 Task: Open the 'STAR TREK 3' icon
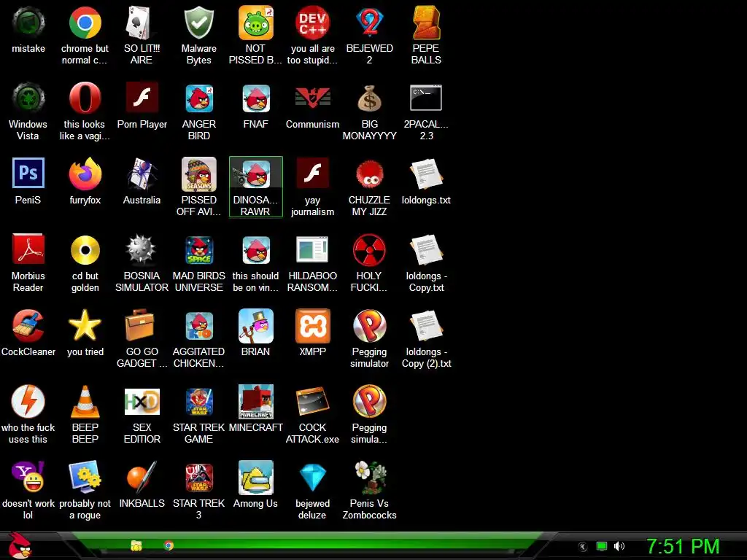[198, 477]
